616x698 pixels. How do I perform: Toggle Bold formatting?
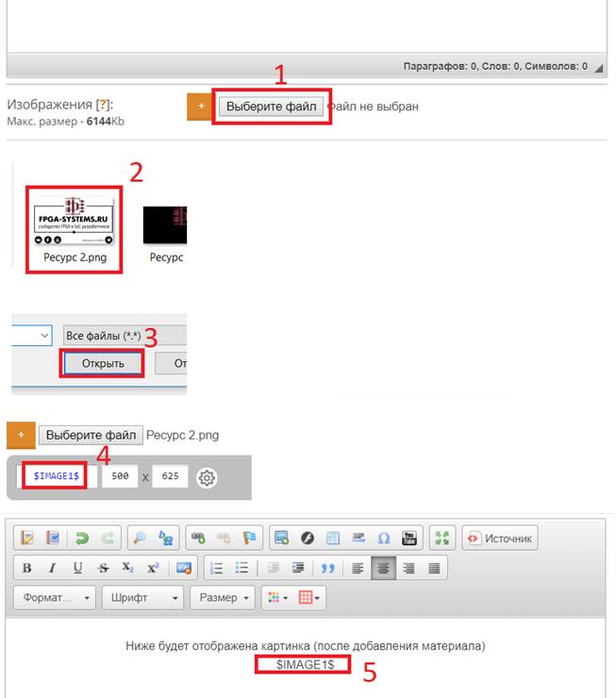pyautogui.click(x=27, y=568)
